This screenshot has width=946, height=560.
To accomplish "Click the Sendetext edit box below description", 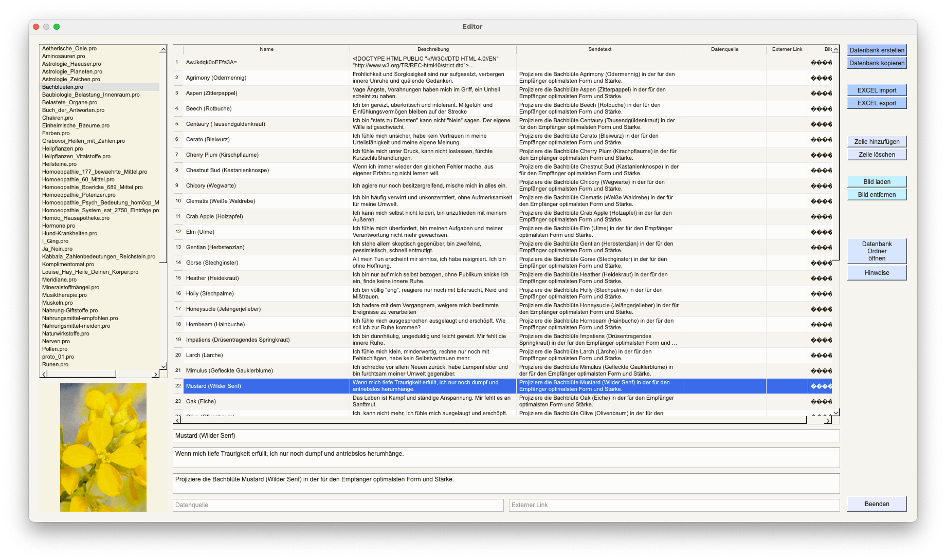I will (x=506, y=483).
